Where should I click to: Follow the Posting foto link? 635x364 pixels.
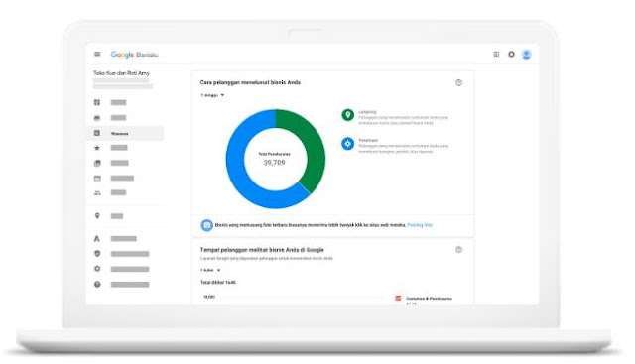(x=420, y=225)
